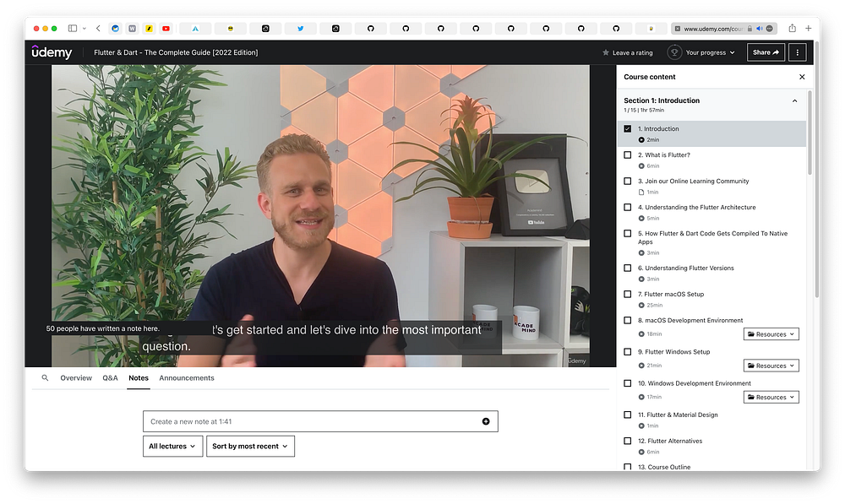Click the video player to pause
Image resolution: width=845 pixels, height=504 pixels.
click(x=320, y=215)
